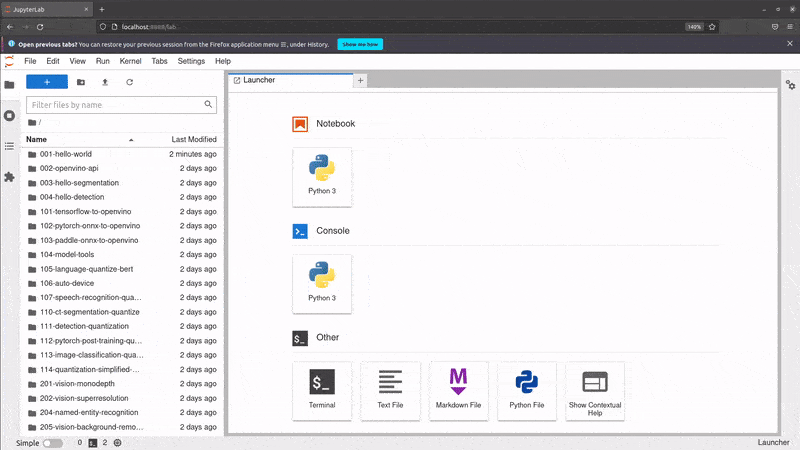Click the Show me how button

coord(360,44)
